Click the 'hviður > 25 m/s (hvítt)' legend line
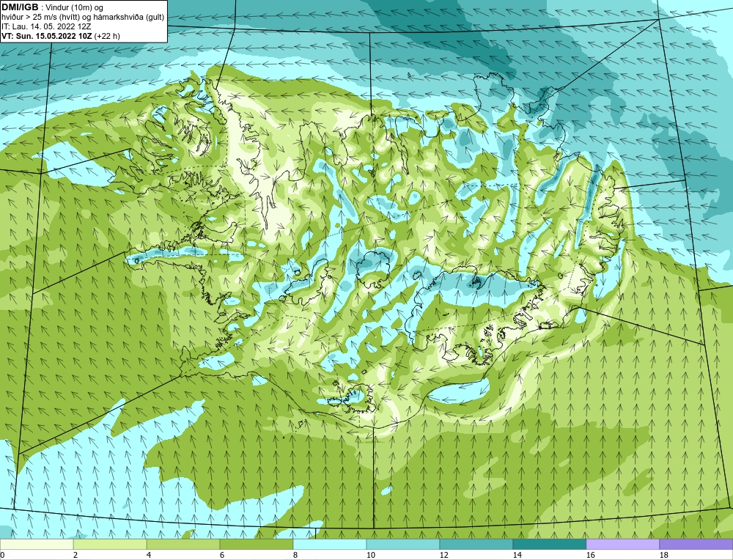Viewport: 733px width, 560px height. tap(82, 18)
